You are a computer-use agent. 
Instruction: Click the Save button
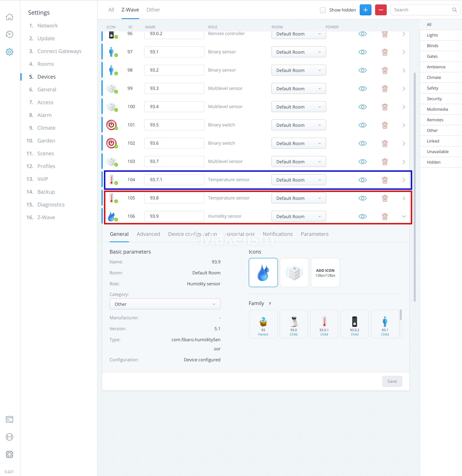[x=392, y=381]
